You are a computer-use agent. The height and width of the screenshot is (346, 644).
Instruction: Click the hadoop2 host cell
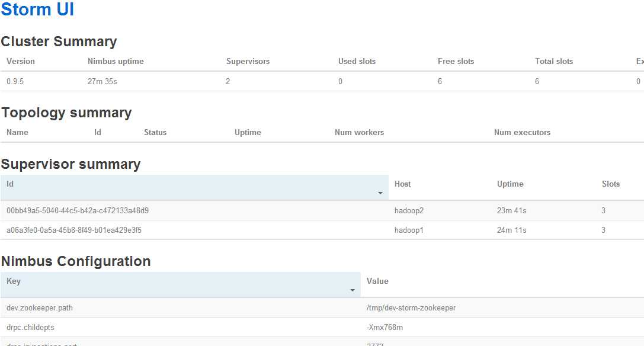tap(409, 210)
